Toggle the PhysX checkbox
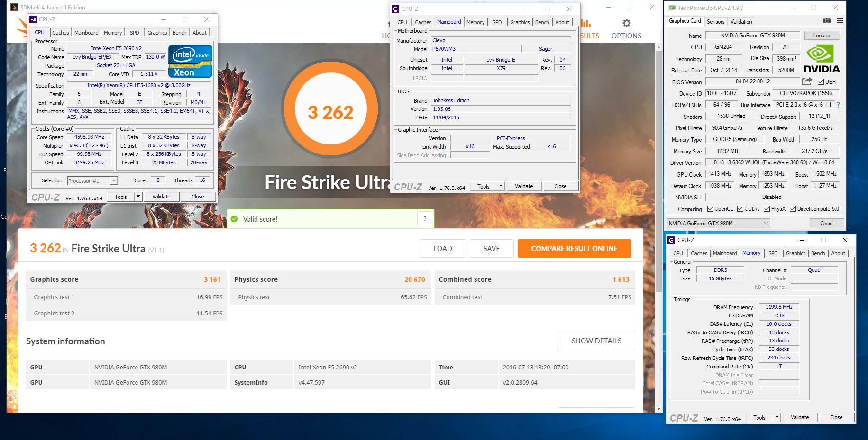 pos(767,208)
